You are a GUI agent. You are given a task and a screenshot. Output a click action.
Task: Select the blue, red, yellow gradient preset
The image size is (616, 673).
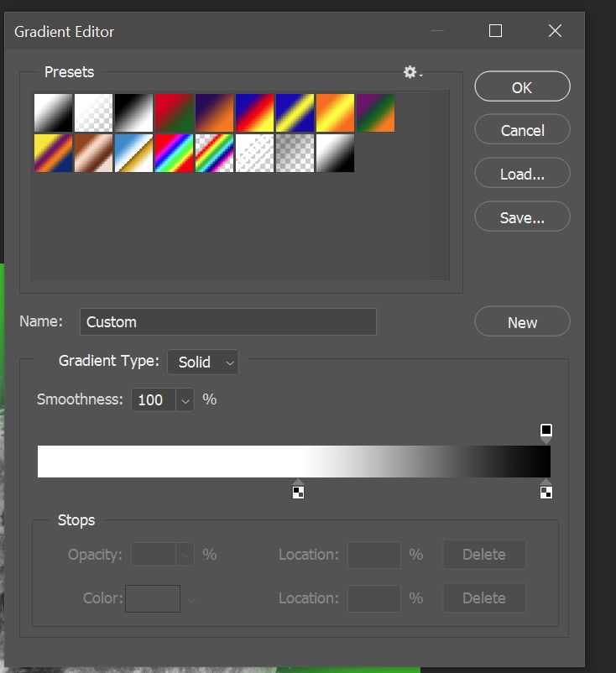[255, 113]
